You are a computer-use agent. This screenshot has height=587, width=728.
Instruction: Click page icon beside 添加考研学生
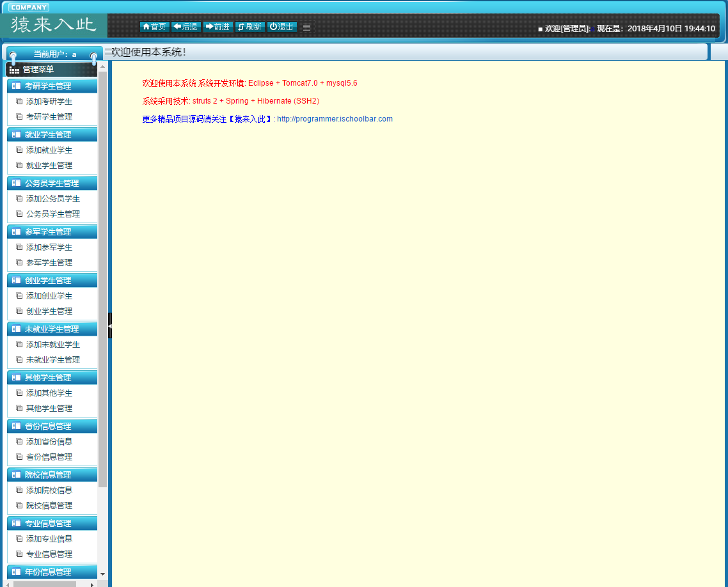pyautogui.click(x=19, y=101)
